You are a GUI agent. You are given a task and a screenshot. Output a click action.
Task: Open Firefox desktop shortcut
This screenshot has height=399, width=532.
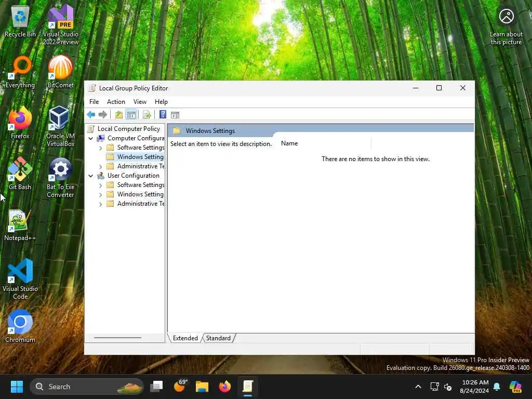click(x=20, y=123)
